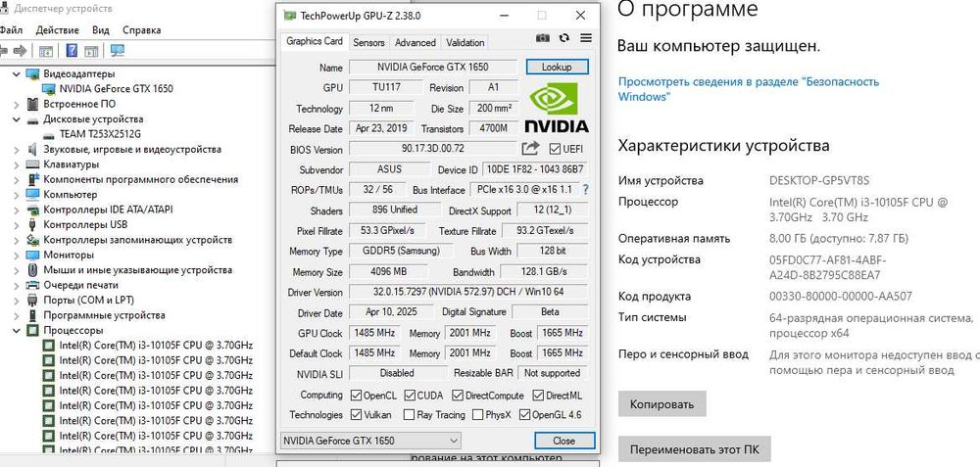This screenshot has width=980, height=467.
Task: Click the computer icon beside Компьютер
Action: pyautogui.click(x=32, y=194)
